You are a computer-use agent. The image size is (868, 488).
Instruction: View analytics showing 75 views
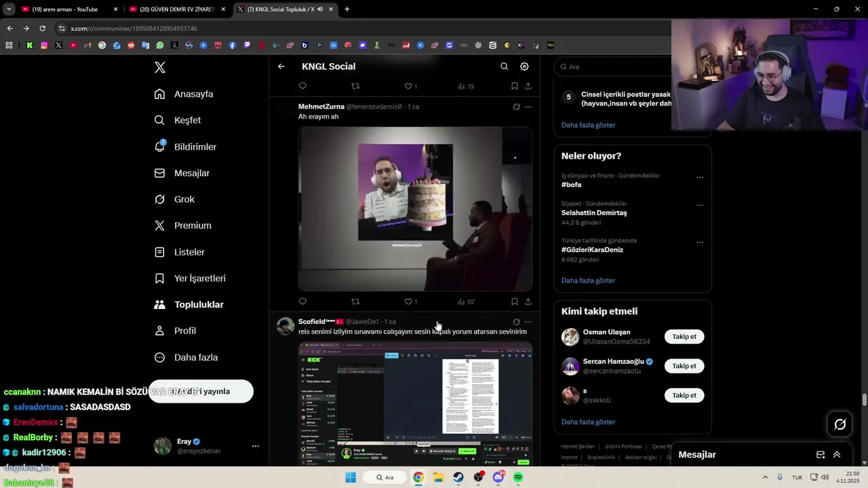(x=466, y=86)
